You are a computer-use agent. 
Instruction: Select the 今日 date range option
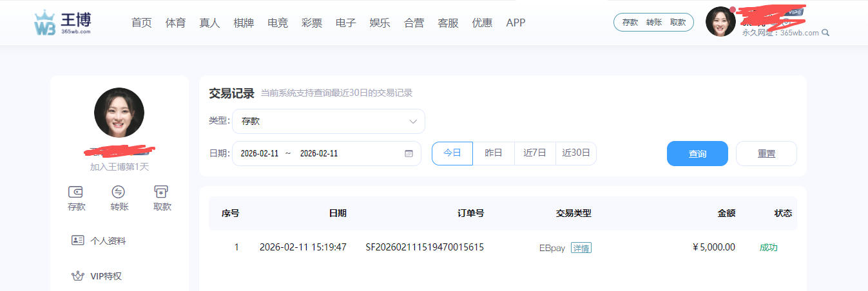click(x=452, y=153)
